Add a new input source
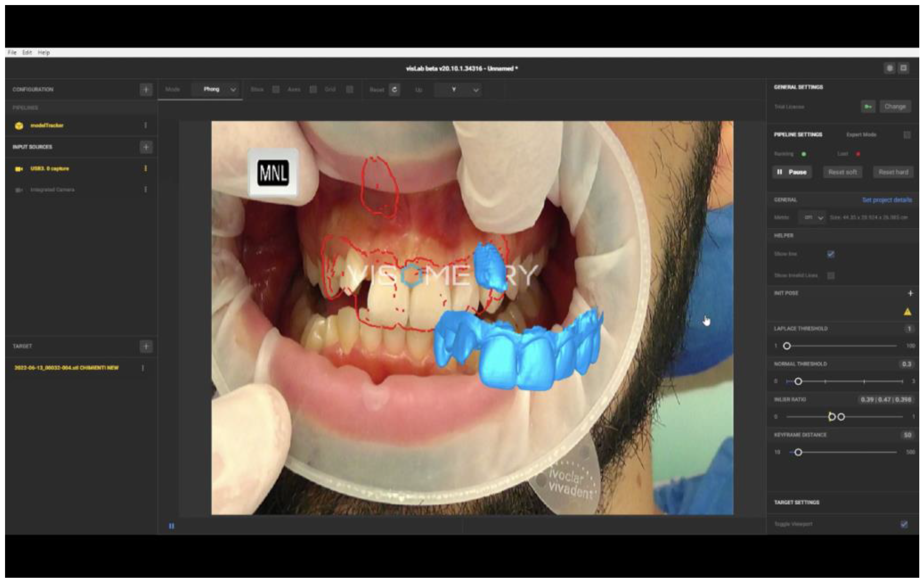924x584 pixels. coord(146,147)
